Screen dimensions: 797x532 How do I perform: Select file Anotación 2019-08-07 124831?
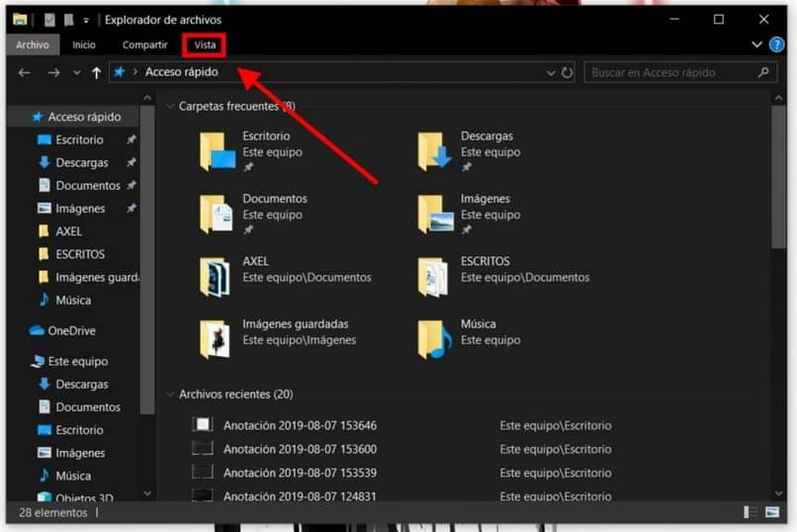click(300, 496)
